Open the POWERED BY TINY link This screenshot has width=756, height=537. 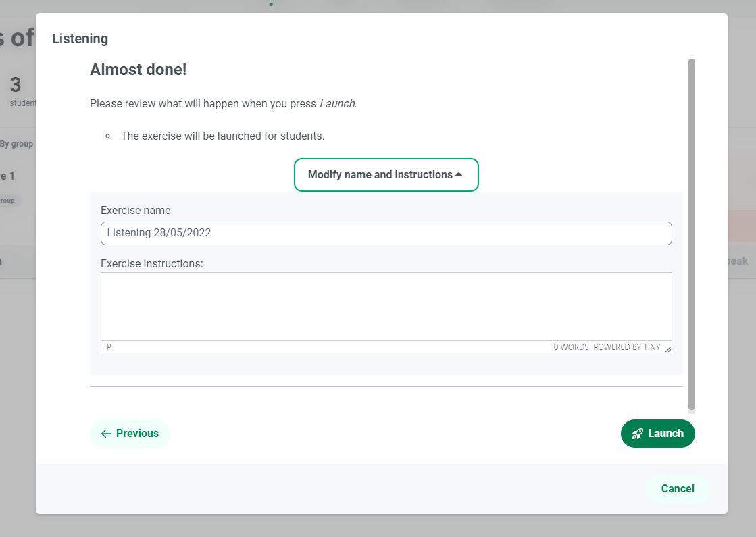[x=626, y=347]
